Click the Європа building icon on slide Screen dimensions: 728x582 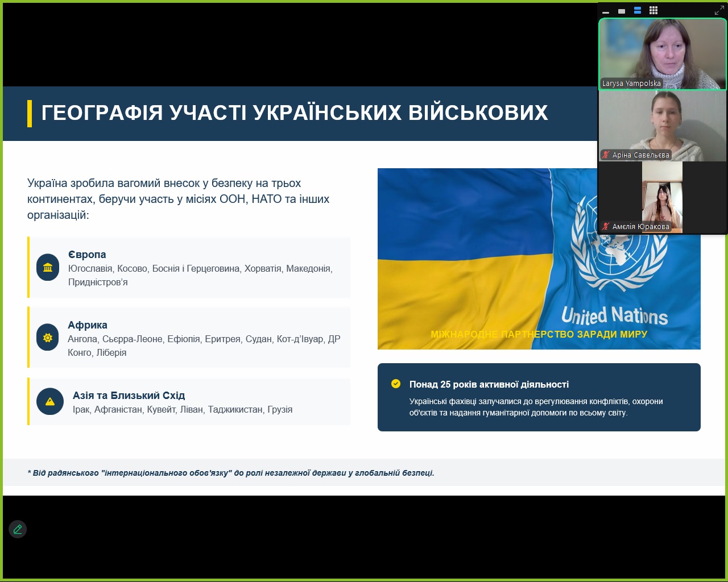coord(48,268)
